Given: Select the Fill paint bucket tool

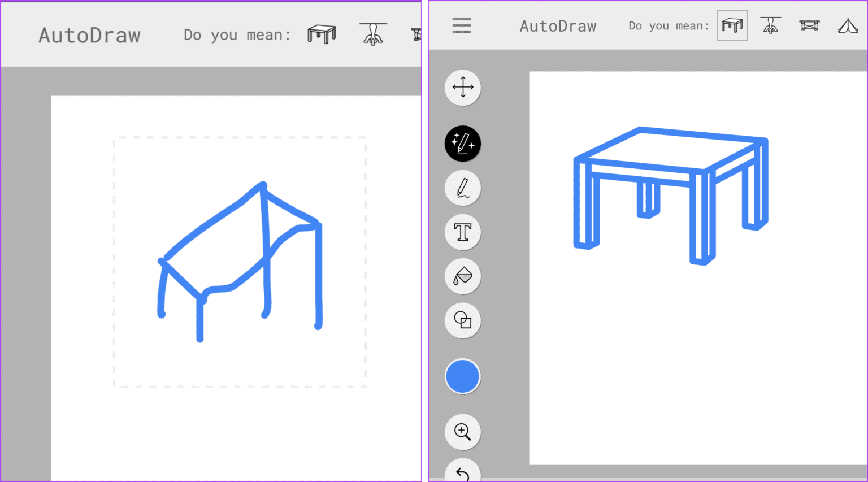Looking at the screenshot, I should (462, 276).
